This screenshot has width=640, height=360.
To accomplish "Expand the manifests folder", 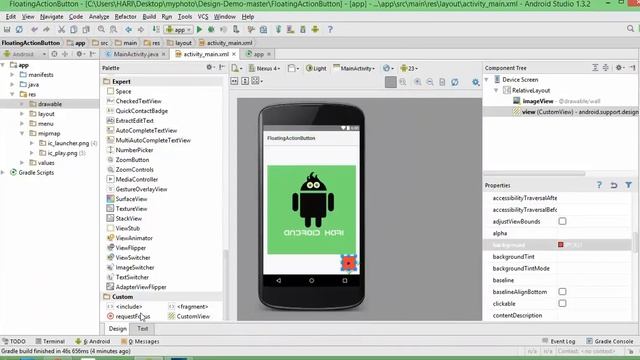I will click(12, 75).
